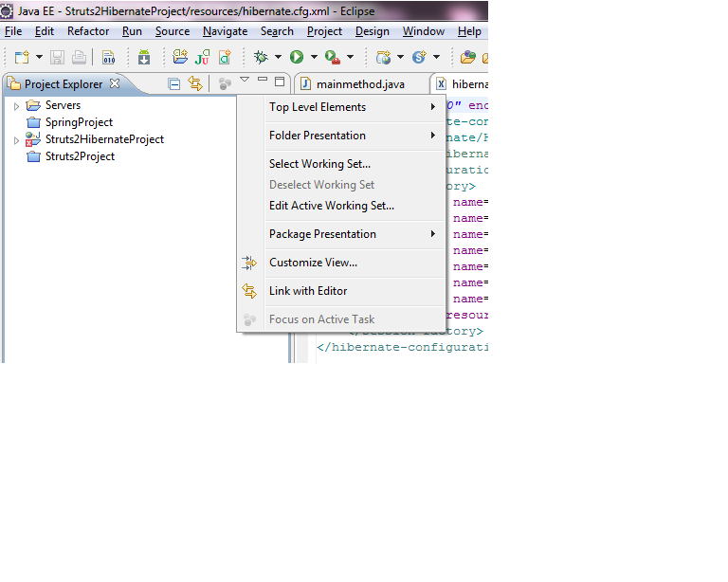Click the Focus on Active Task toolbar icon
Viewport: 728px width, 582px height.
click(x=226, y=84)
